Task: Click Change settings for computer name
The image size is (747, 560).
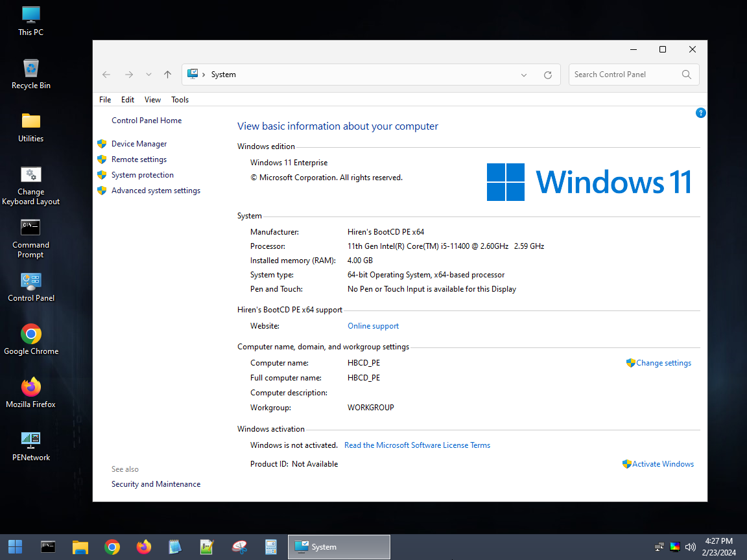Action: [663, 363]
